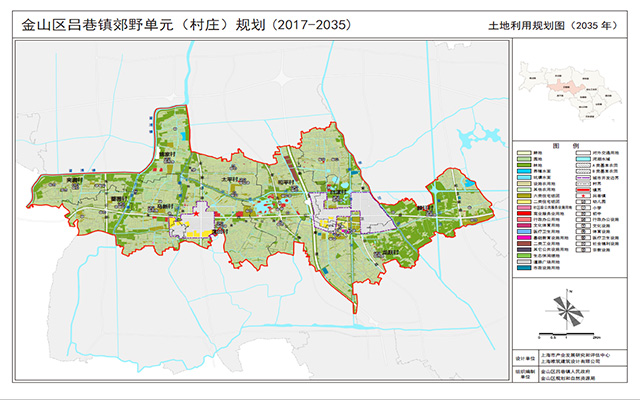640x400 pixels.
Task: Pick the cyan 河湖水域 legend swatch
Action: [x=583, y=159]
